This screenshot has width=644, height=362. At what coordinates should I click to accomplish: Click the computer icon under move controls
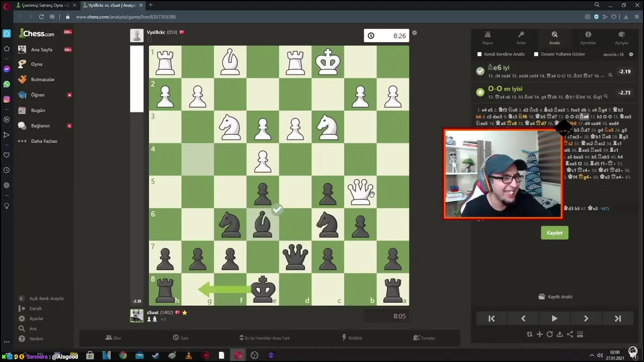[580, 334]
